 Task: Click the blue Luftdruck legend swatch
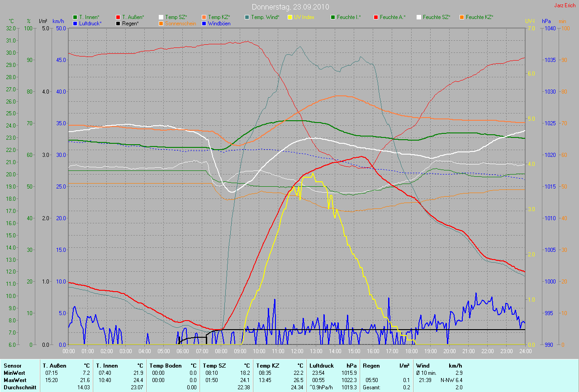(75, 23)
